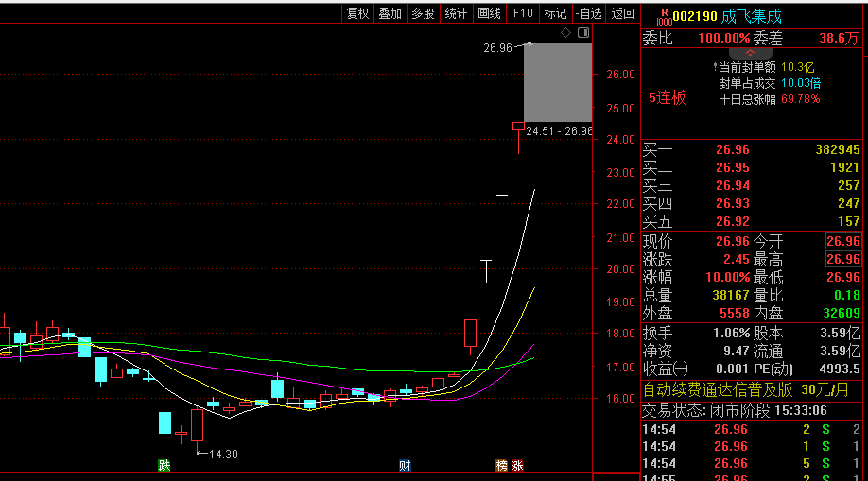The image size is (868, 481).
Task: Click the green 跌 marker below the chart
Action: click(165, 466)
